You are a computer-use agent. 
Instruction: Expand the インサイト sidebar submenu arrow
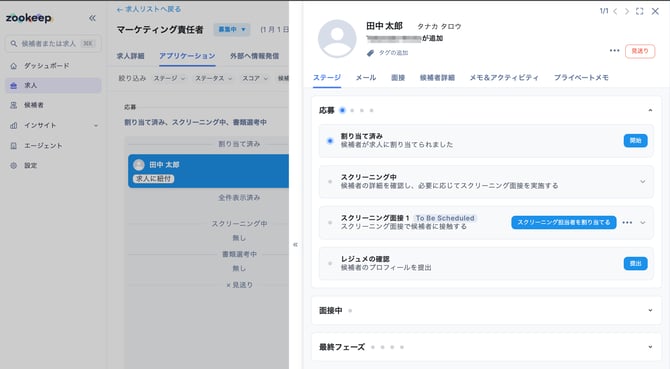point(96,126)
